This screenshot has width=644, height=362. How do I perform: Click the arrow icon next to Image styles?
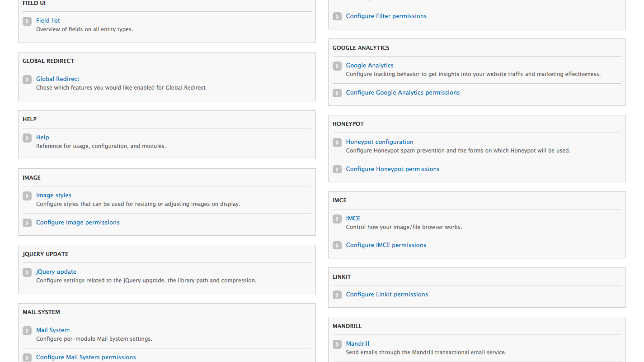coord(27,196)
